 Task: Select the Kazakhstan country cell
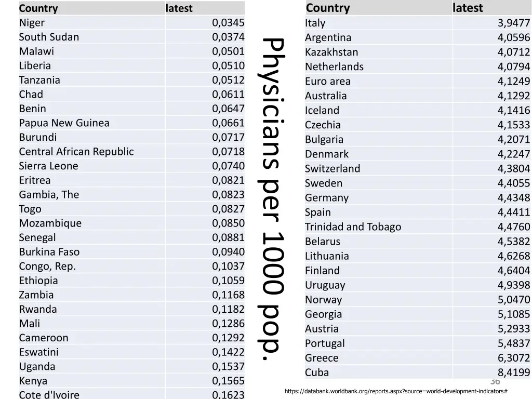pos(378,52)
